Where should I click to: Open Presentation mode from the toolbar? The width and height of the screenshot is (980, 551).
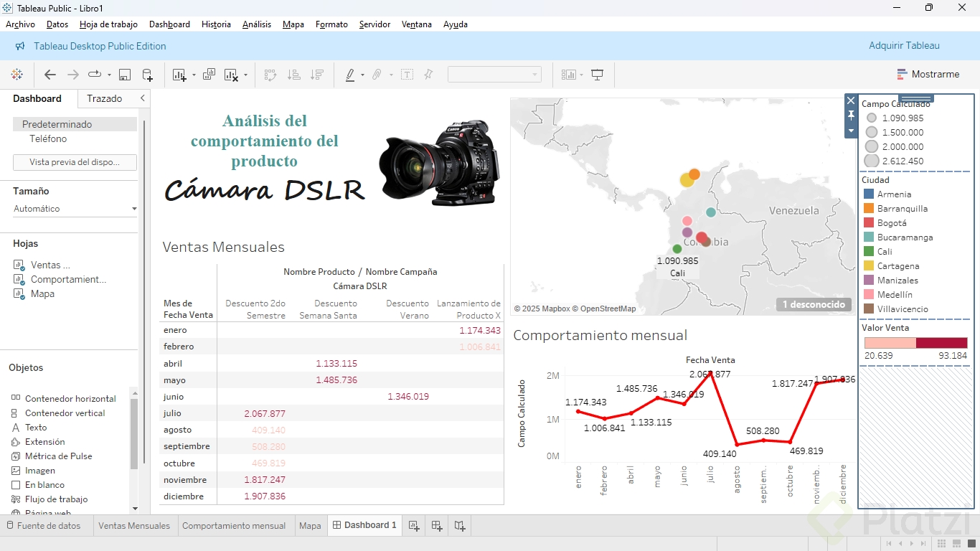(597, 75)
